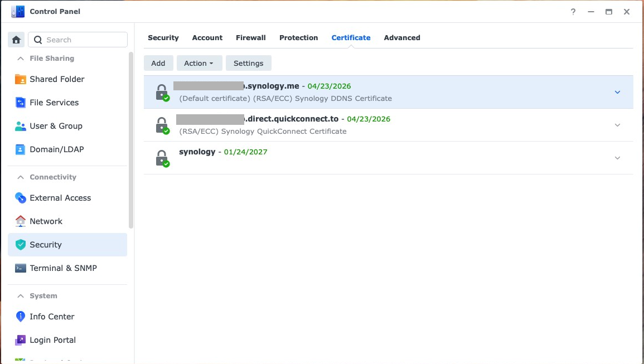The image size is (644, 364).
Task: Go to User & Group settings
Action: (x=56, y=126)
